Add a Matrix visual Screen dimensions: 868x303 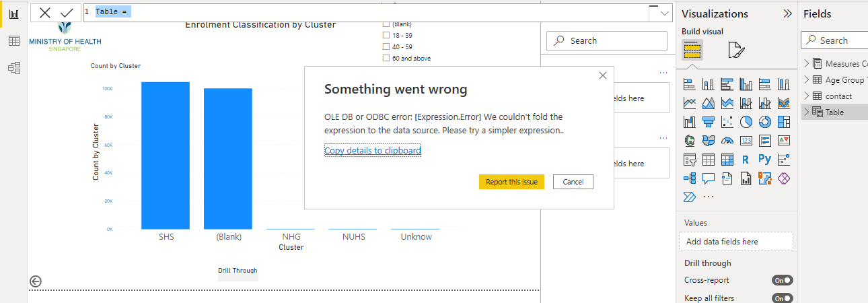727,160
